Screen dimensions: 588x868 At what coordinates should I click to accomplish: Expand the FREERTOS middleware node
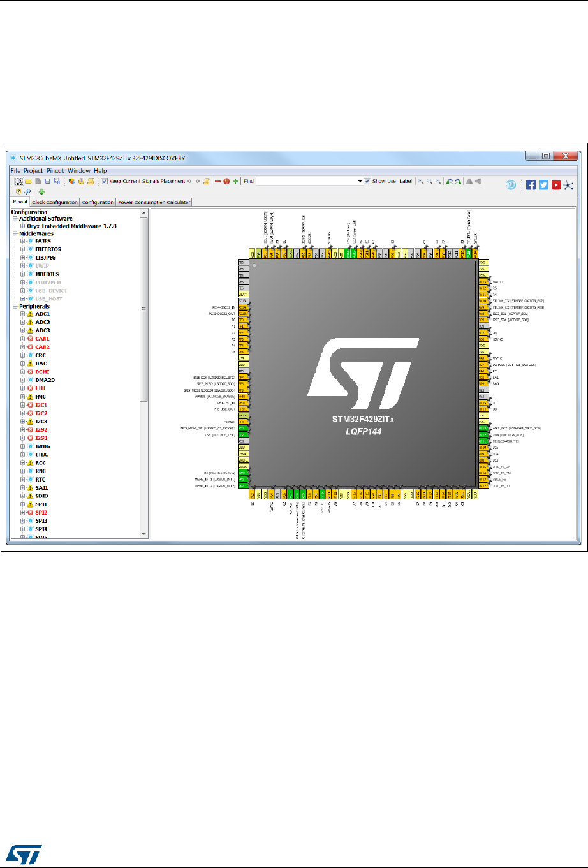[23, 249]
